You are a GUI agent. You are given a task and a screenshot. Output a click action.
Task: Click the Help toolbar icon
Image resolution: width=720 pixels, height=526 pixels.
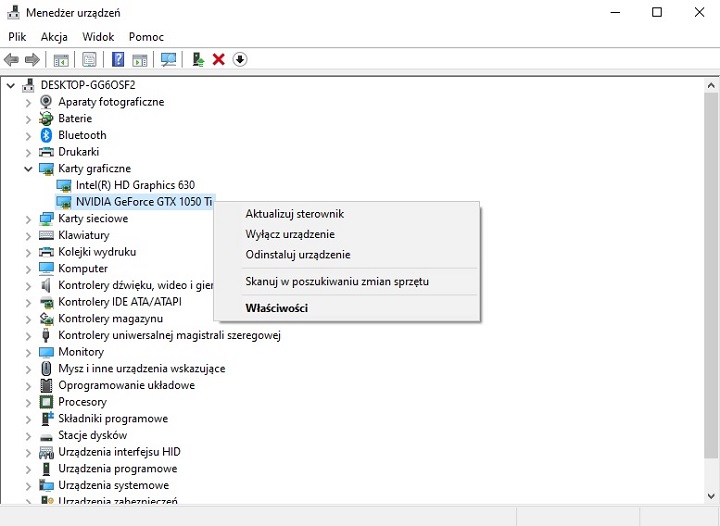tap(118, 60)
